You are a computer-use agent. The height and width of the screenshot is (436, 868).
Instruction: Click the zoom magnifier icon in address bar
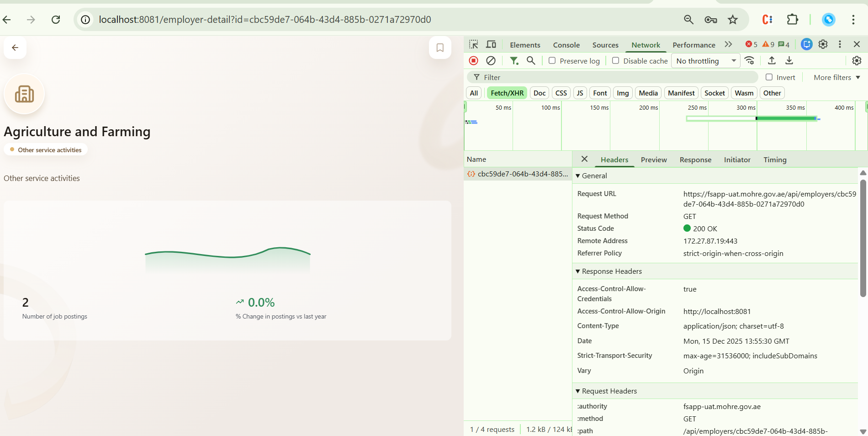pos(688,20)
